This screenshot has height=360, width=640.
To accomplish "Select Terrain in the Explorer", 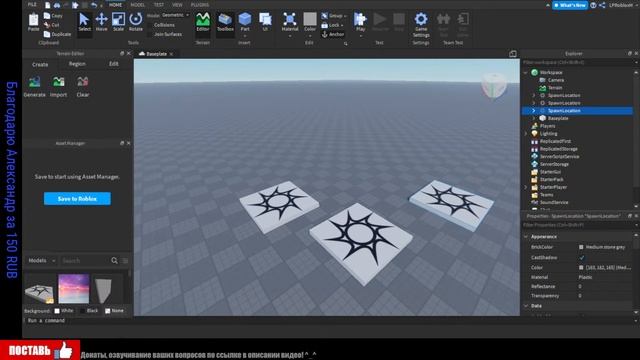I will point(555,88).
